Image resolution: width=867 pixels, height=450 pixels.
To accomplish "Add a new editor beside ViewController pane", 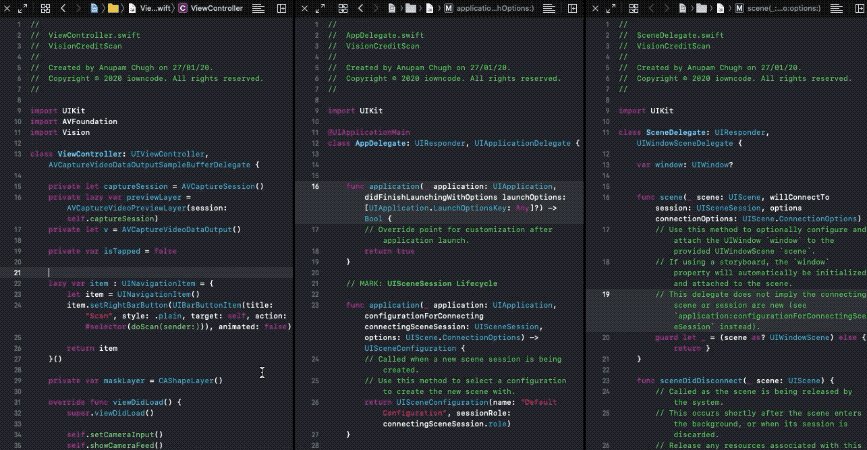I will [x=279, y=7].
